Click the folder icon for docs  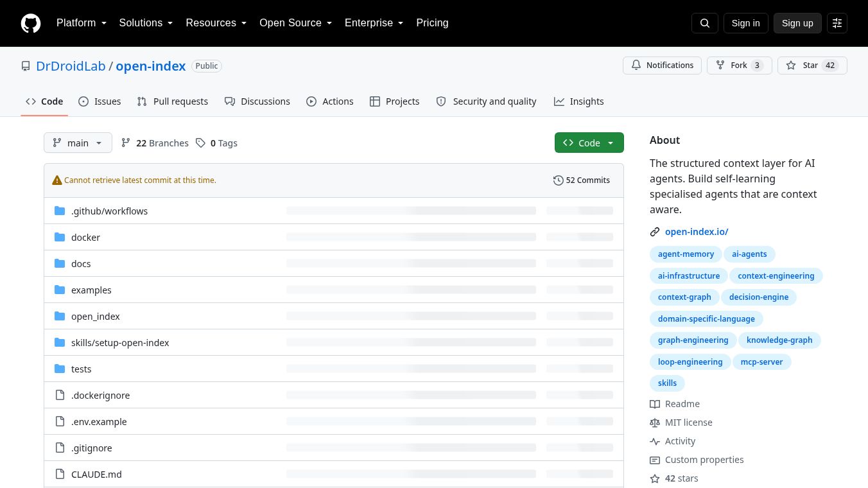60,263
